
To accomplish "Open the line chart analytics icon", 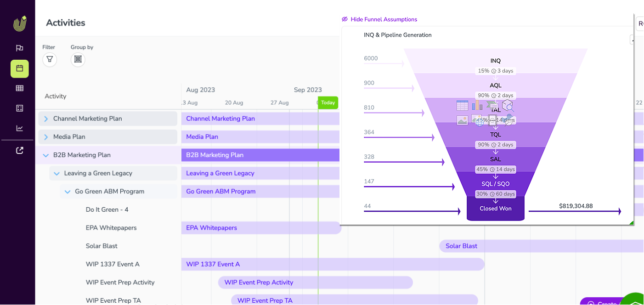I will tap(19, 129).
